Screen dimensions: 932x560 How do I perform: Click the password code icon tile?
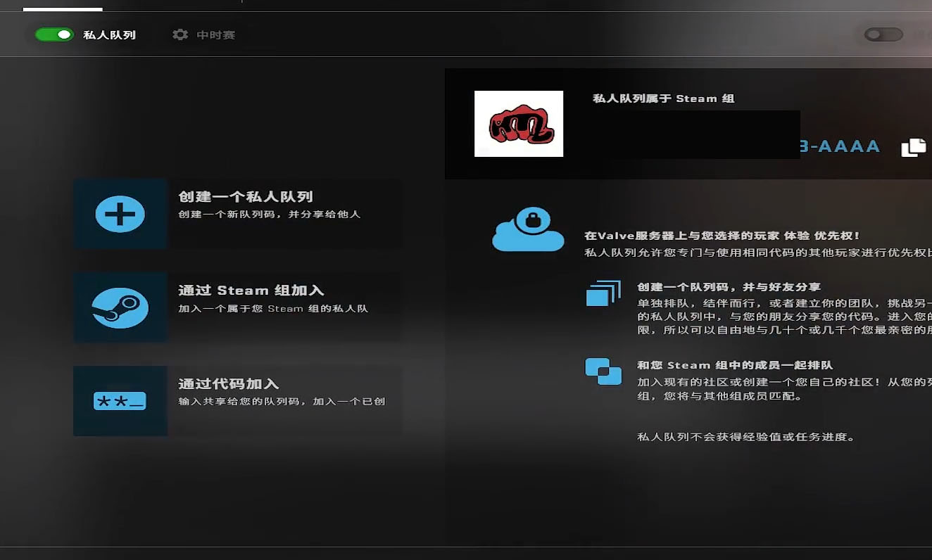120,401
